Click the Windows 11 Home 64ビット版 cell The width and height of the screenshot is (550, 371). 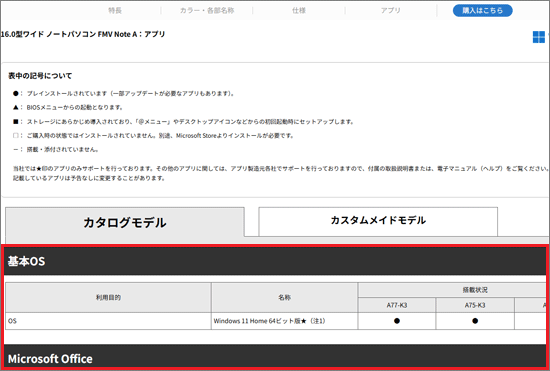click(284, 321)
